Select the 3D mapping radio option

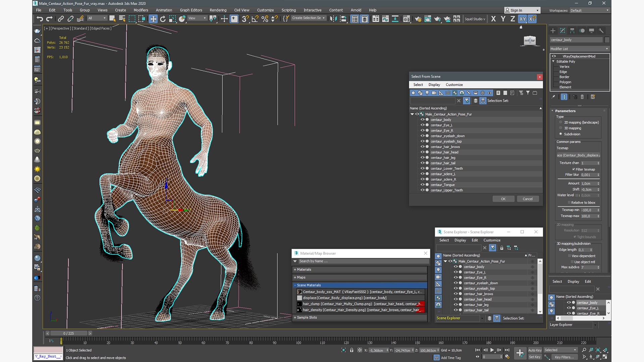click(560, 128)
